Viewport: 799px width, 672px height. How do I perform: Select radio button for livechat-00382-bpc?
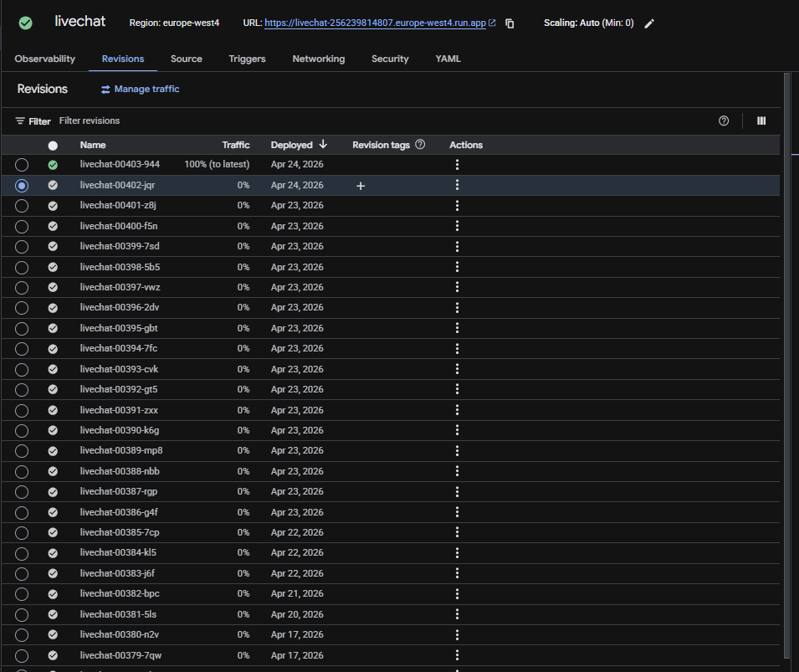tap(22, 594)
